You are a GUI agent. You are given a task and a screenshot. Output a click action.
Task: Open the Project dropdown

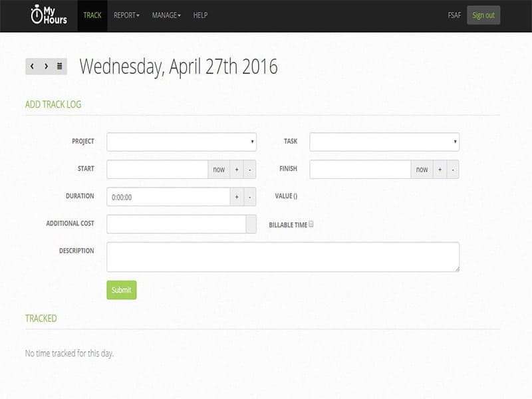tap(182, 142)
